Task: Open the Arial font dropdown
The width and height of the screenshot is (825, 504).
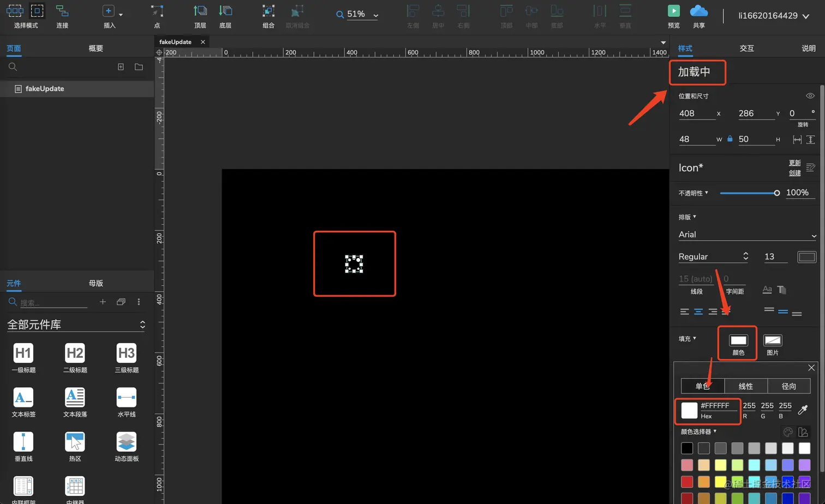Action: click(747, 235)
